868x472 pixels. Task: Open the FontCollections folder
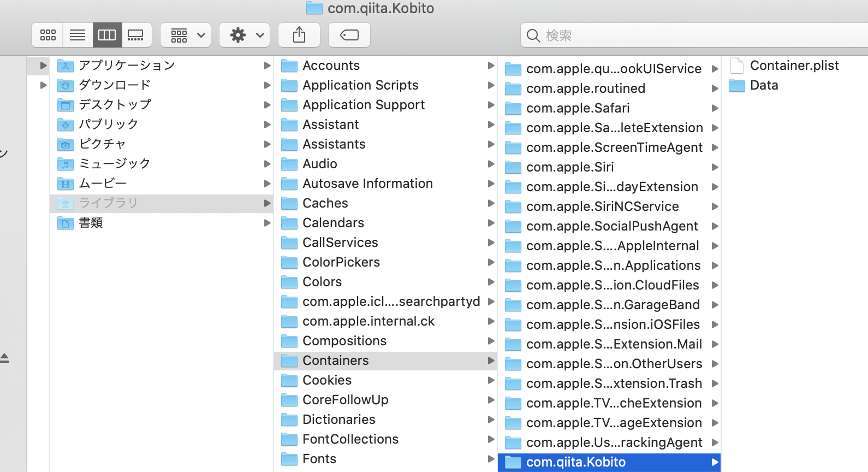coord(385,439)
